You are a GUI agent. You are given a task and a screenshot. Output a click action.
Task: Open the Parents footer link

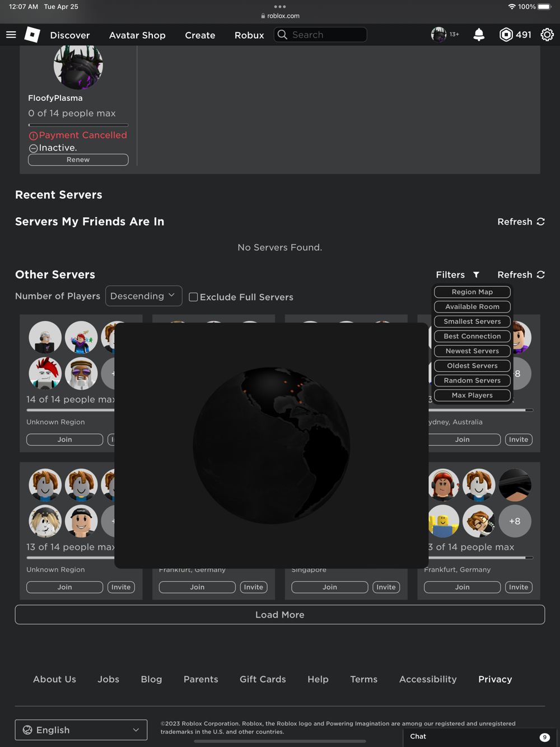point(201,679)
